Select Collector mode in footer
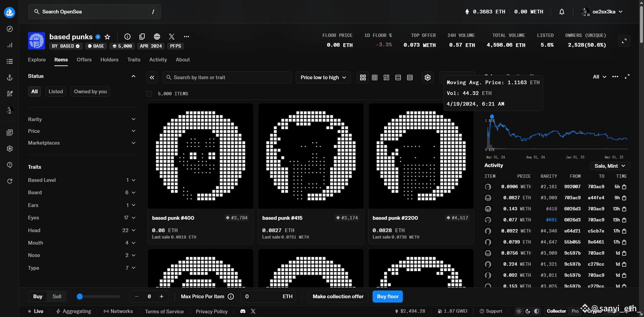644x317 pixels. [x=556, y=311]
